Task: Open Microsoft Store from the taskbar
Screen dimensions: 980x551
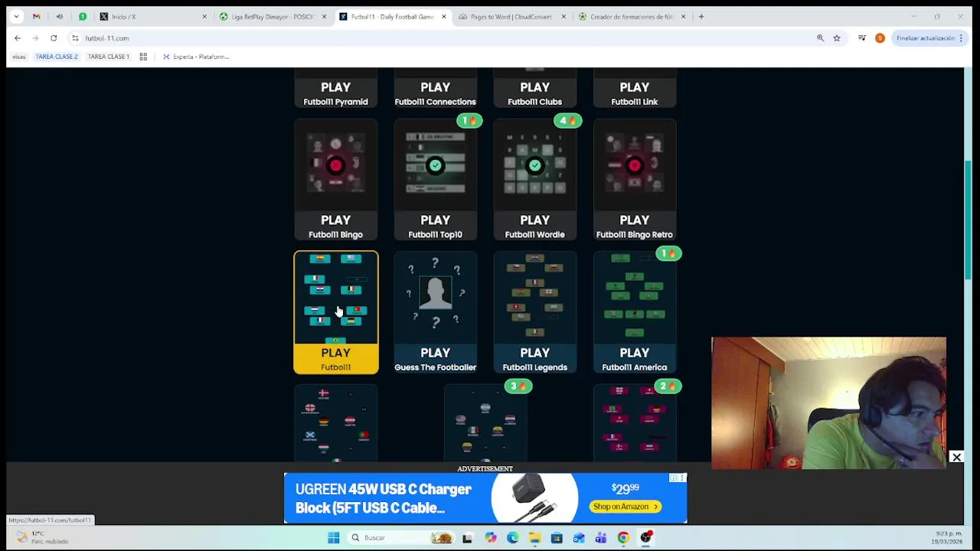Action: pyautogui.click(x=557, y=538)
